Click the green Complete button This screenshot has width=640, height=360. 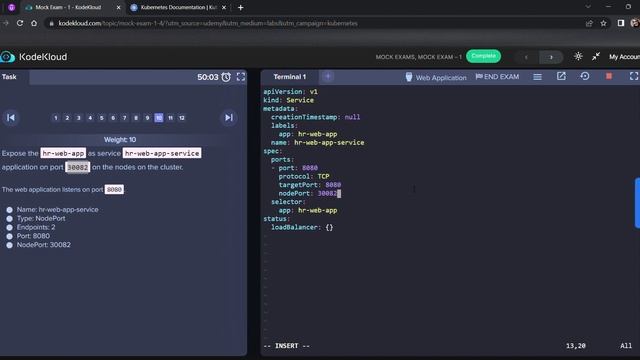(x=483, y=56)
